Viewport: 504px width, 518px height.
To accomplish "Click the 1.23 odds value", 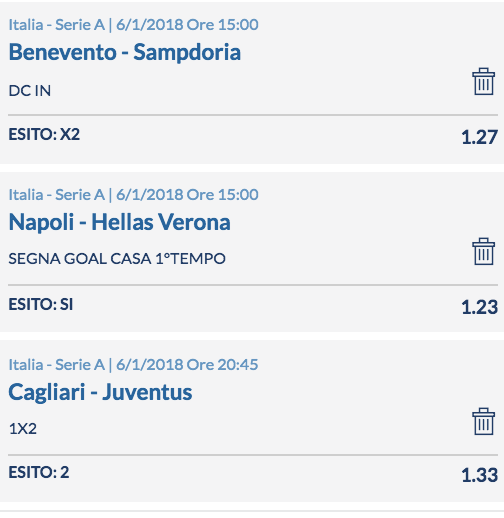I will coord(480,307).
